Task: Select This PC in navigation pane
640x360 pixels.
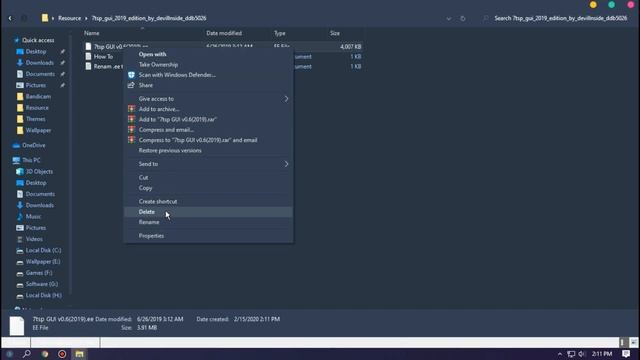Action: pos(31,160)
